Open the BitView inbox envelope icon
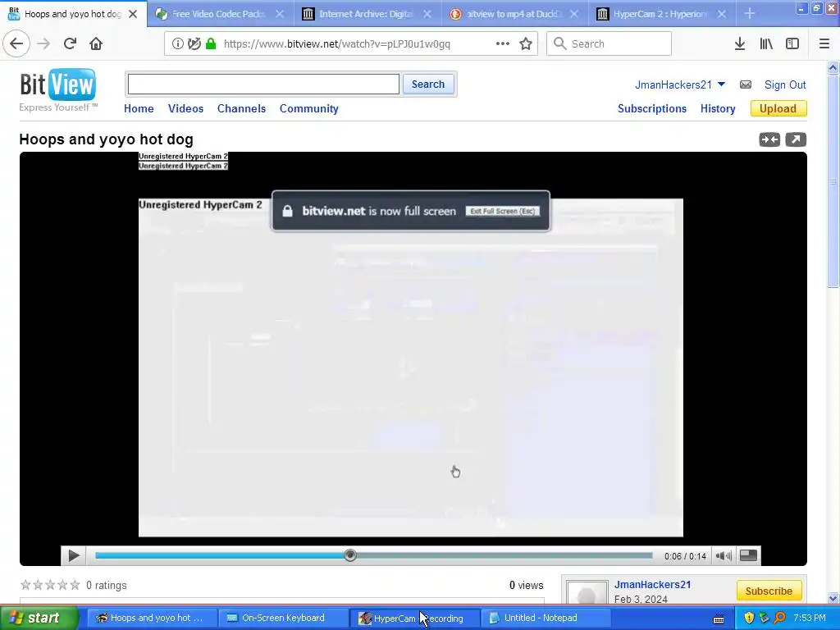 746,84
